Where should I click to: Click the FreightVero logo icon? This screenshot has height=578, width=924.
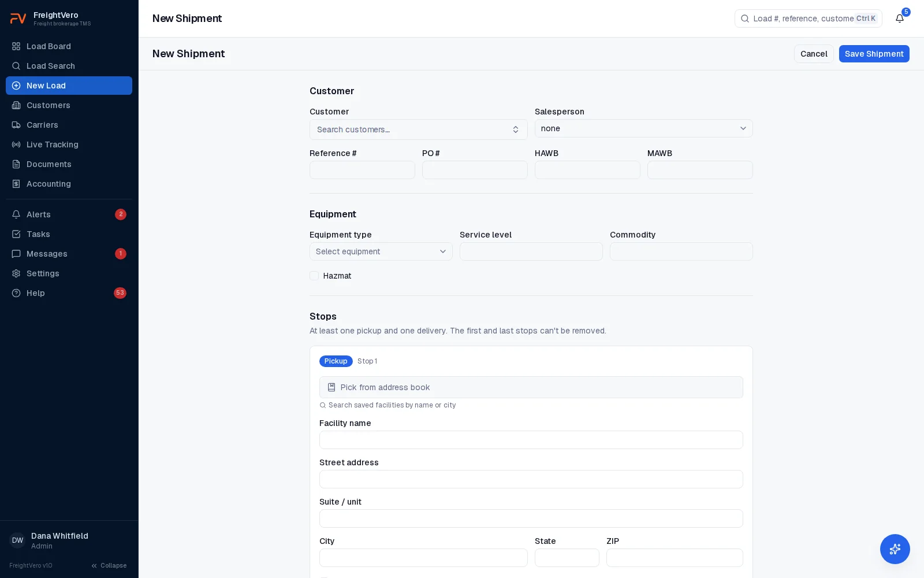pos(18,18)
